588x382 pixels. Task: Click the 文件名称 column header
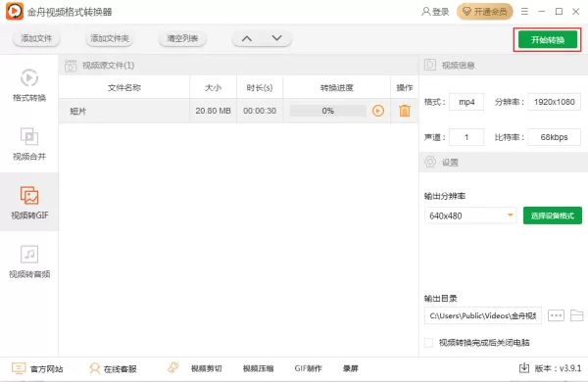click(x=124, y=88)
